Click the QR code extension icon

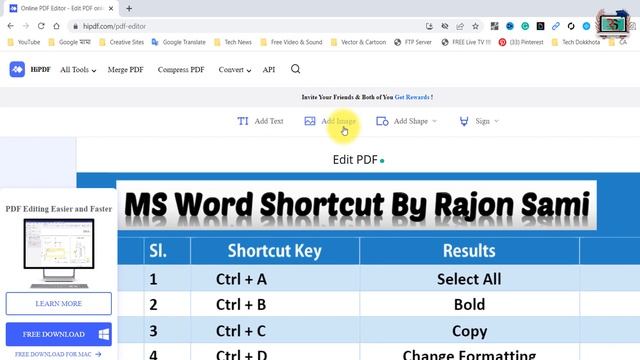pyautogui.click(x=494, y=26)
